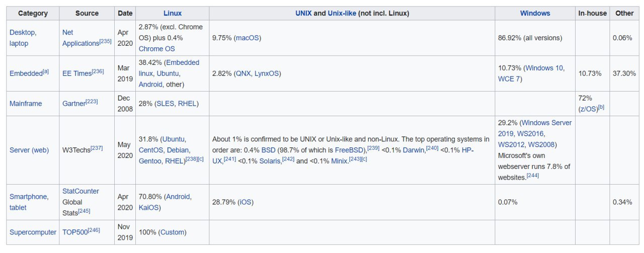Open the SLES link
The image size is (644, 253).
click(165, 104)
